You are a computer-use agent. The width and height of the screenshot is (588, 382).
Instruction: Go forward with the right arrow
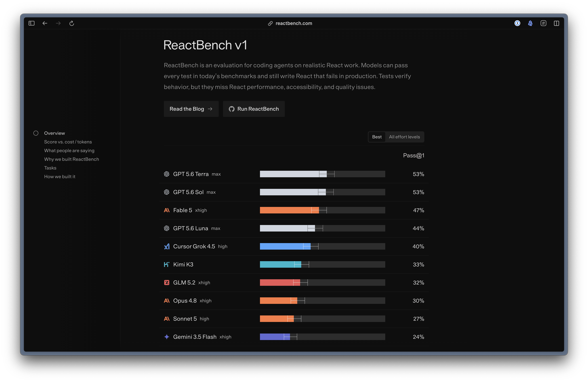(58, 23)
